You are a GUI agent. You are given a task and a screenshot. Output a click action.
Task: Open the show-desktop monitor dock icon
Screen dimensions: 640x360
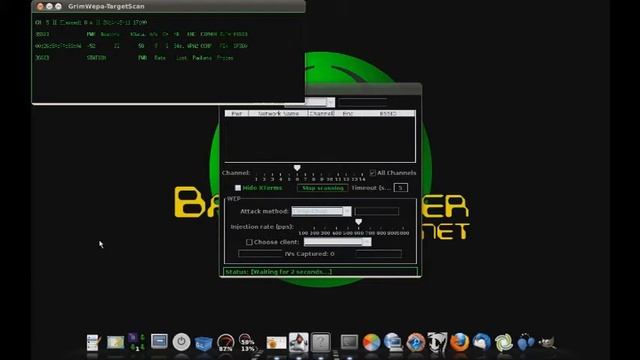tap(159, 341)
